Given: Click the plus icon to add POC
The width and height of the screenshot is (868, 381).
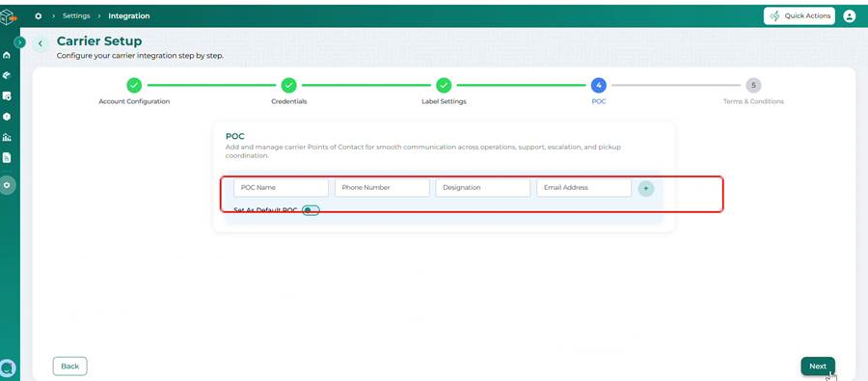Looking at the screenshot, I should click(x=645, y=188).
